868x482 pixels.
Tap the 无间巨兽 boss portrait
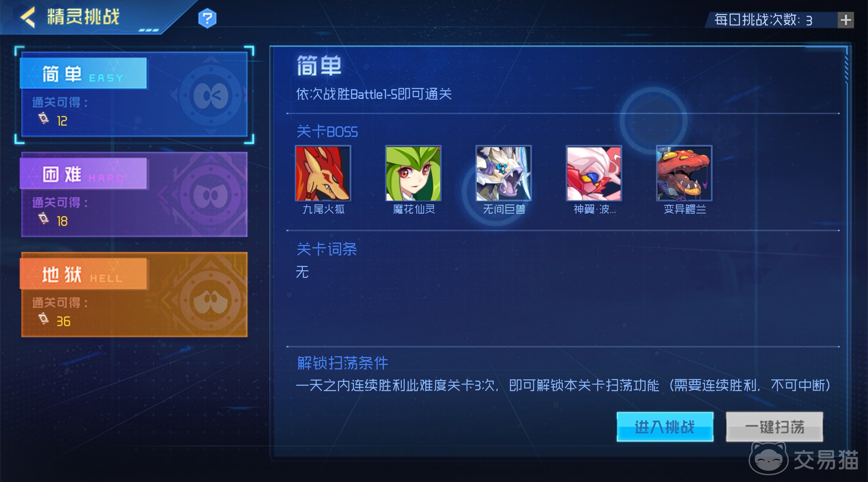point(504,173)
